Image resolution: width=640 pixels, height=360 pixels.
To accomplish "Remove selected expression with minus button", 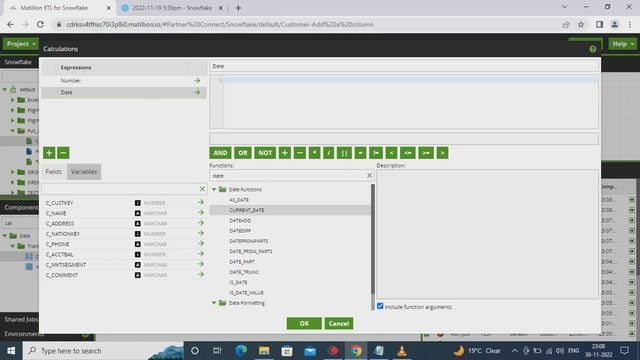I will click(63, 153).
